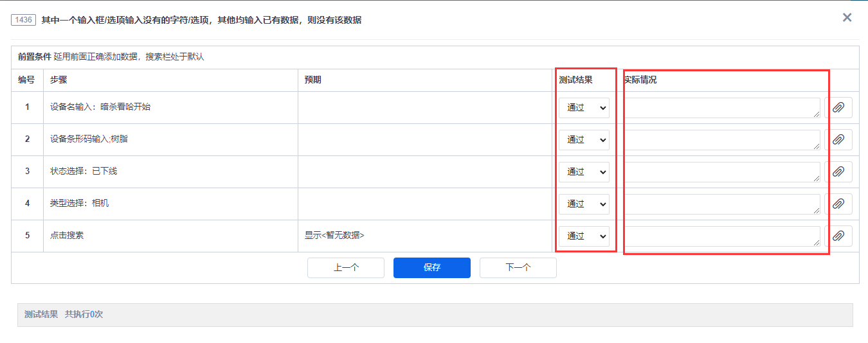Click the 实际情况 text box for step 3

pyautogui.click(x=721, y=172)
